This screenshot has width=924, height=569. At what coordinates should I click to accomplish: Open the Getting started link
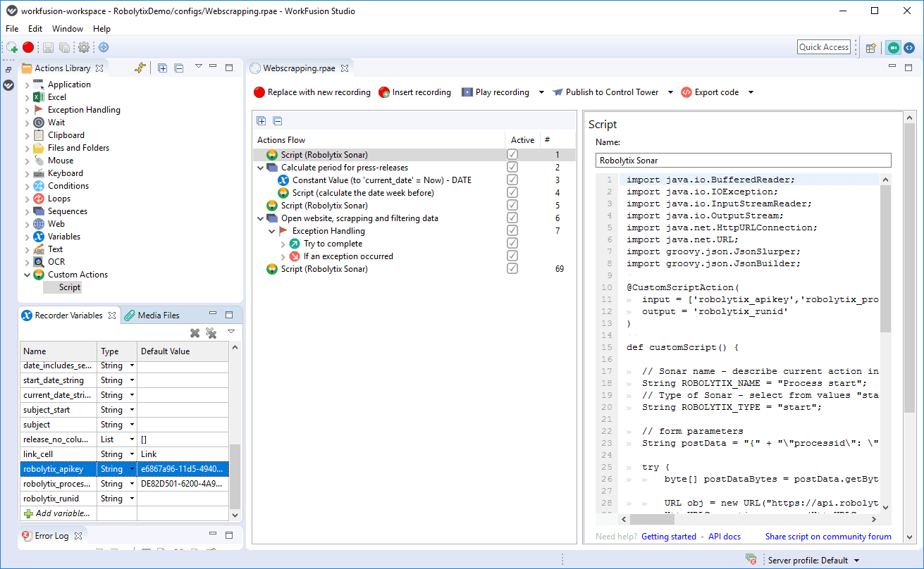668,537
